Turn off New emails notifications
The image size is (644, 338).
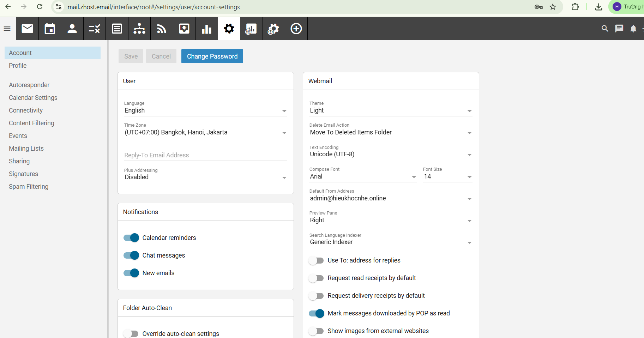(x=131, y=273)
